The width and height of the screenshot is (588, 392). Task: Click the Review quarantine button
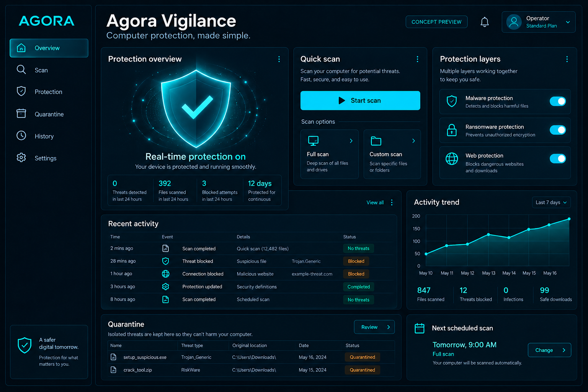[x=374, y=327]
